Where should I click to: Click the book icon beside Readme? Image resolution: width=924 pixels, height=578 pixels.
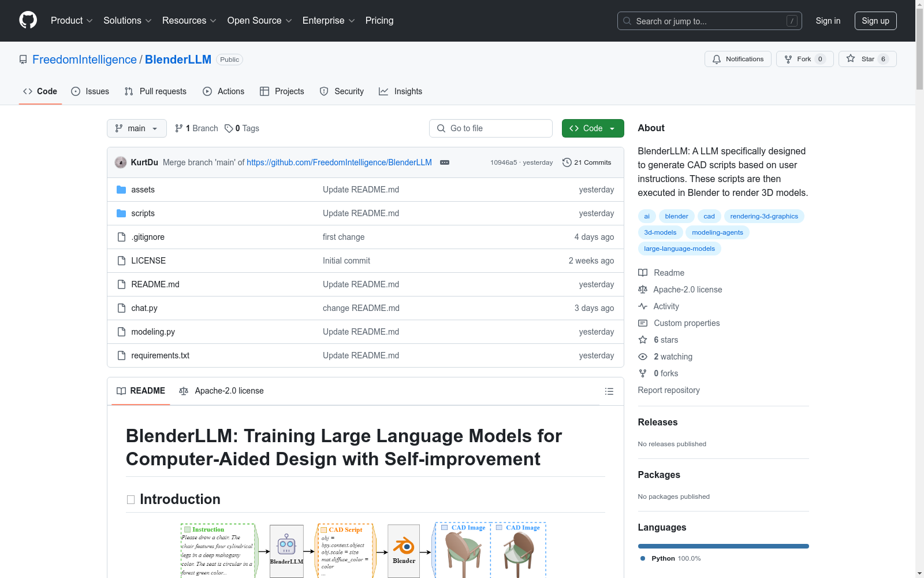(x=643, y=273)
